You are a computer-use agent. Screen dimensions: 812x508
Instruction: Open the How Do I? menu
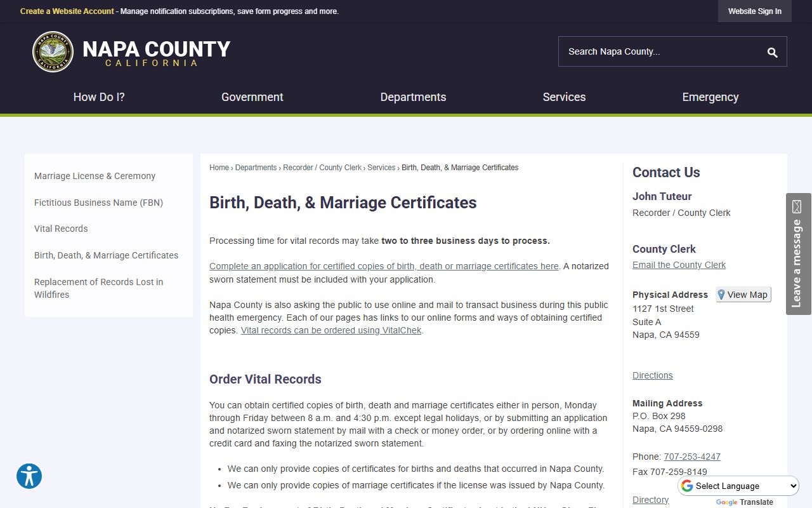click(x=99, y=97)
